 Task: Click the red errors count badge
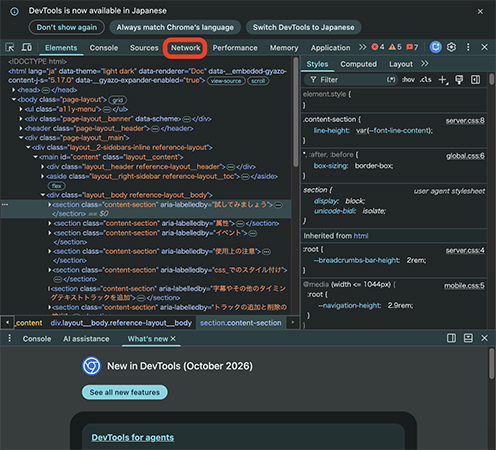pos(378,47)
